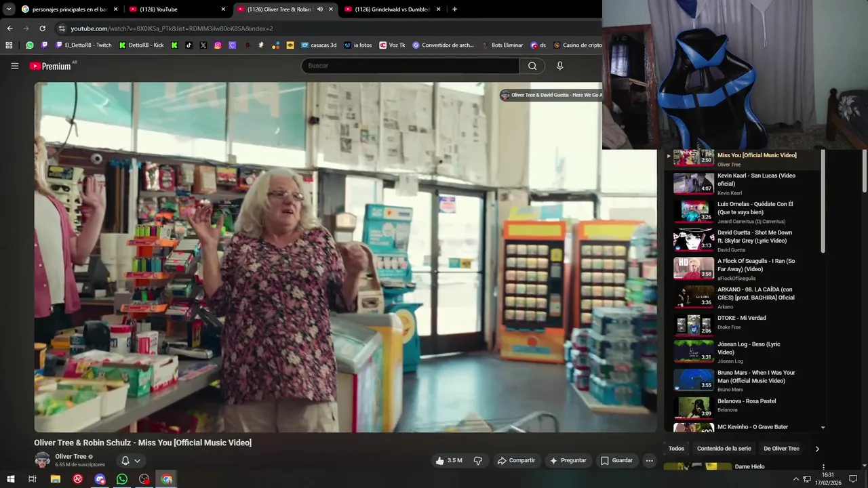Click the Preguntar button
Image resolution: width=868 pixels, height=488 pixels.
pos(568,460)
